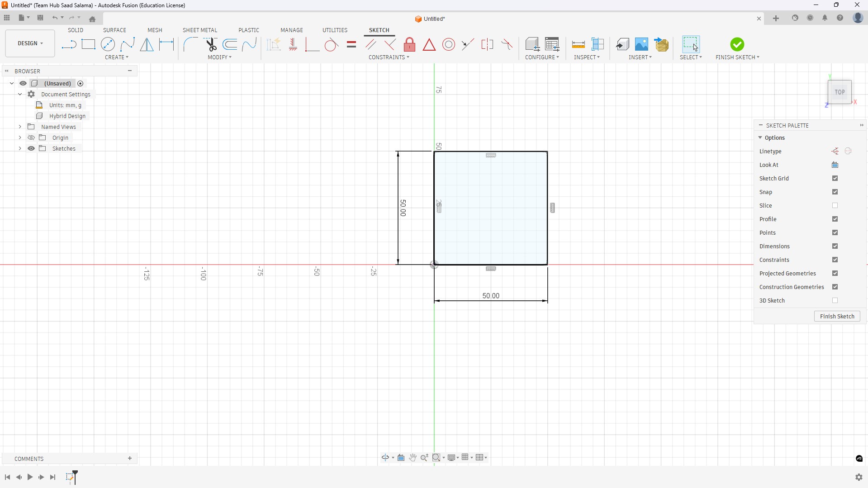This screenshot has width=868, height=488.
Task: Open the DESIGN workspace dropdown
Action: (x=30, y=43)
